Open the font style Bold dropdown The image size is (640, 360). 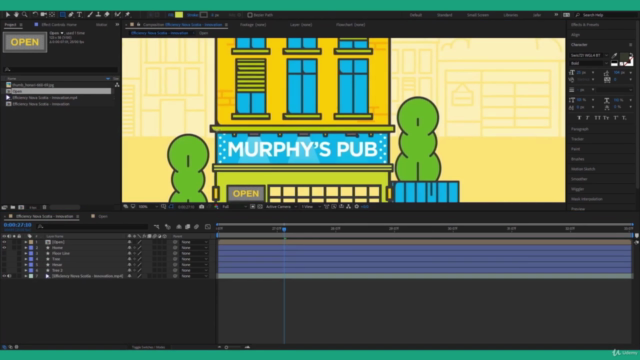click(589, 64)
